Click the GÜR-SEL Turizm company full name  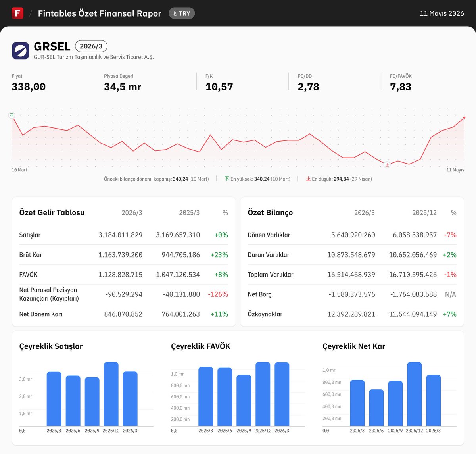(94, 57)
